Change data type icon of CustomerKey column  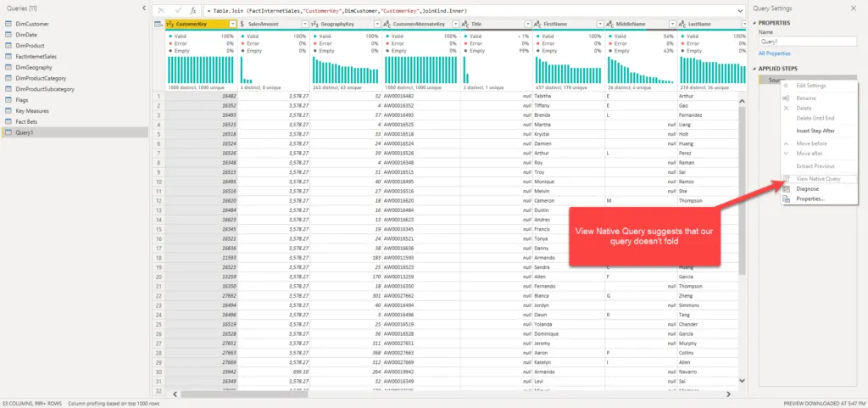(x=170, y=25)
